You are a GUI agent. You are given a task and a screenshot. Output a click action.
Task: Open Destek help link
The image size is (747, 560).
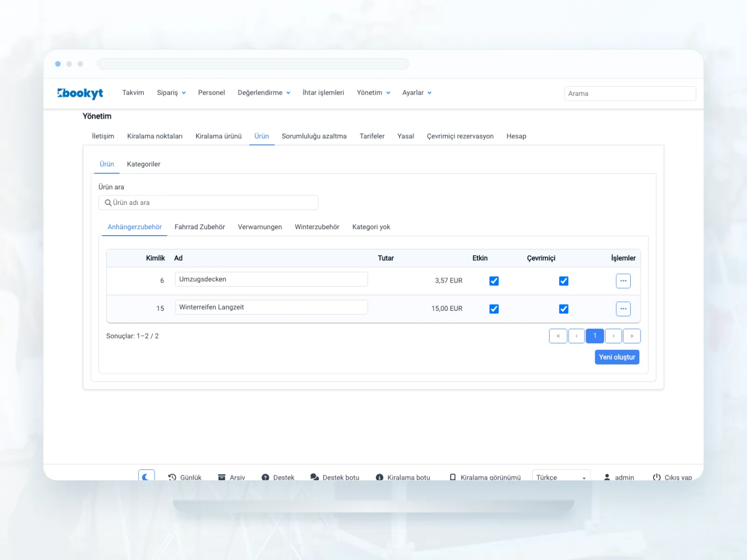click(x=278, y=477)
